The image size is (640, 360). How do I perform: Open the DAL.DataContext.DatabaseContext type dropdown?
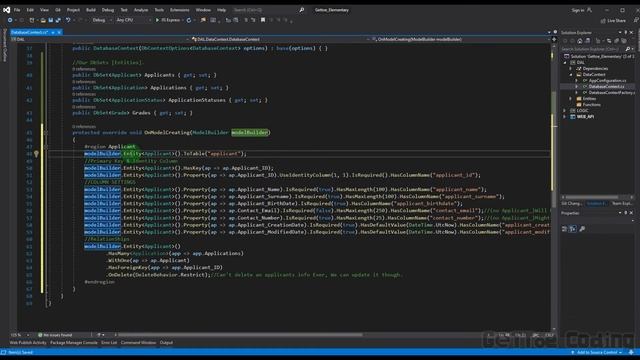[281, 40]
